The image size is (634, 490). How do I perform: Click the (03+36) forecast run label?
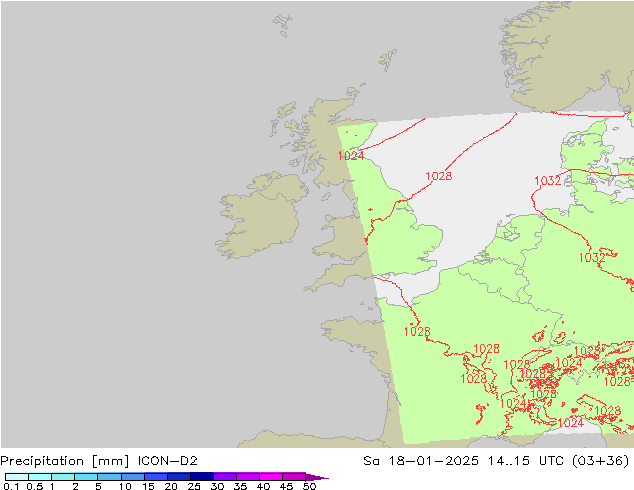601,461
